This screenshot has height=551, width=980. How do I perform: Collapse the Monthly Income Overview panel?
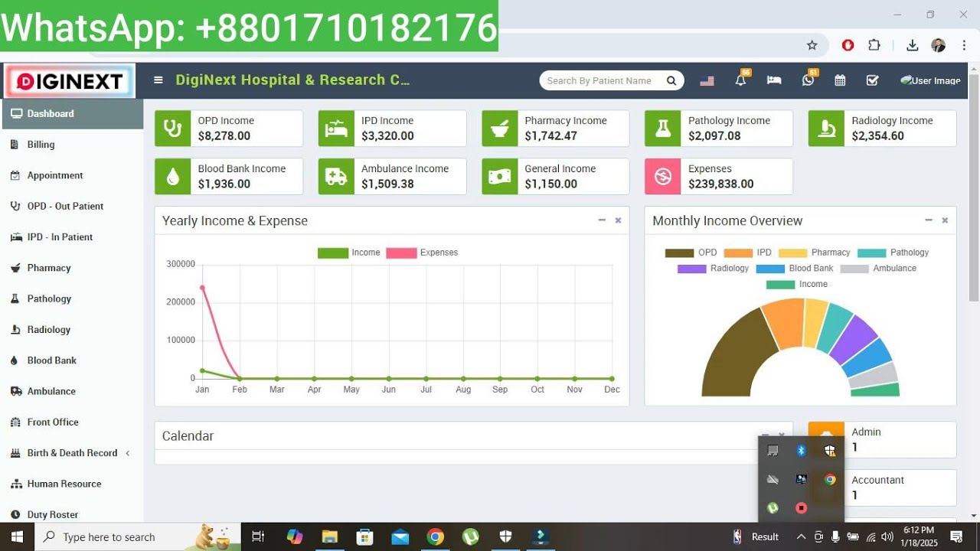tap(929, 220)
